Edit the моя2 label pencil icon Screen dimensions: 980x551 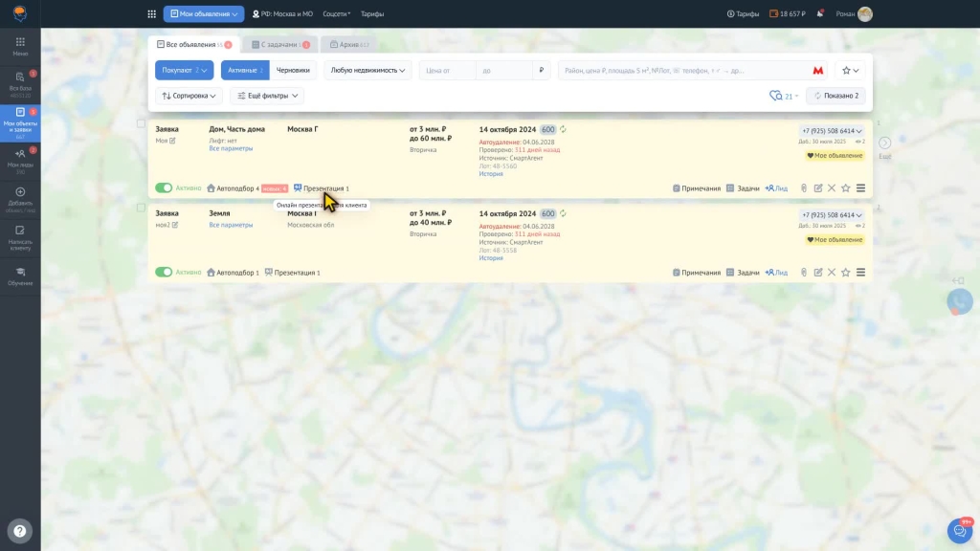pyautogui.click(x=175, y=225)
